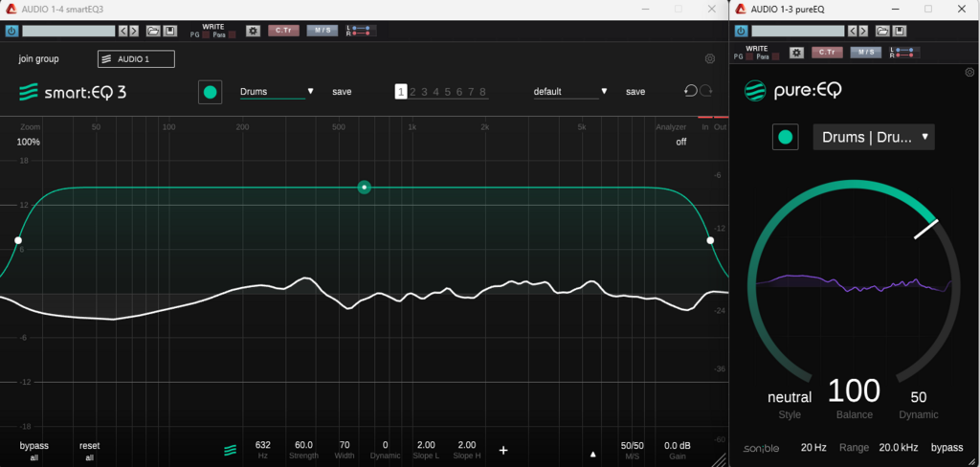The width and height of the screenshot is (980, 467).
Task: Click the 0.0 dB Gain value
Action: click(678, 446)
